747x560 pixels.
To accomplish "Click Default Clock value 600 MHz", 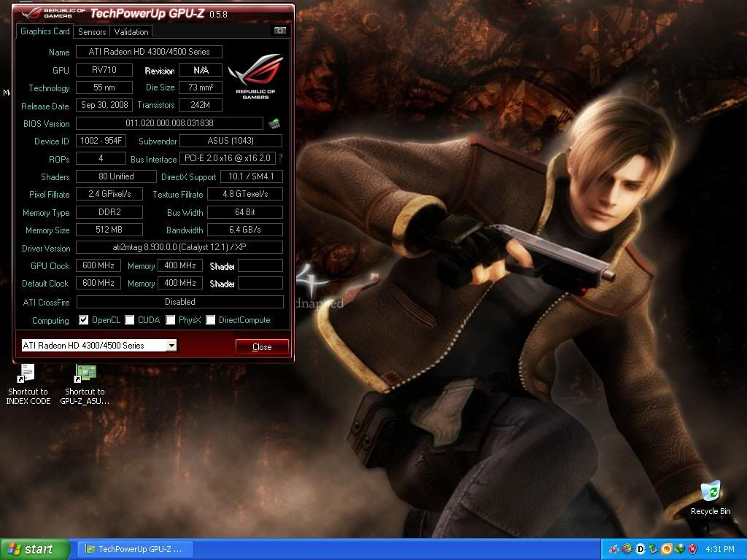I will click(98, 283).
